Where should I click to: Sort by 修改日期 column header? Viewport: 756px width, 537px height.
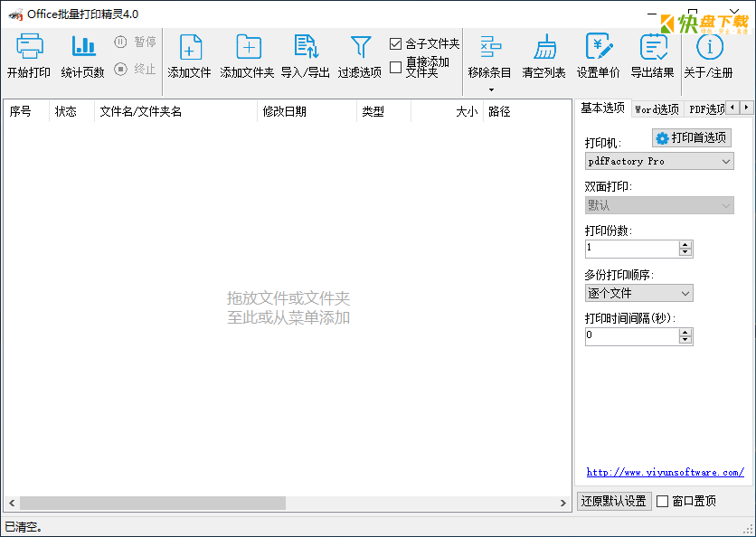click(307, 112)
